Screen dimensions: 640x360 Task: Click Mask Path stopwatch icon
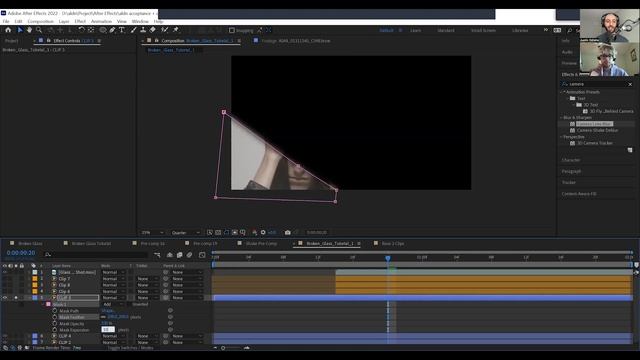tap(55, 311)
